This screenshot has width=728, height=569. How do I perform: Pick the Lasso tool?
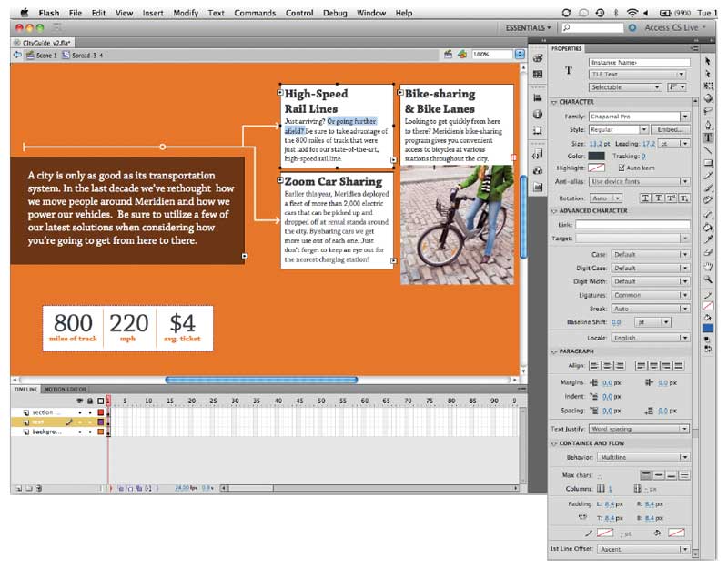pyautogui.click(x=709, y=112)
